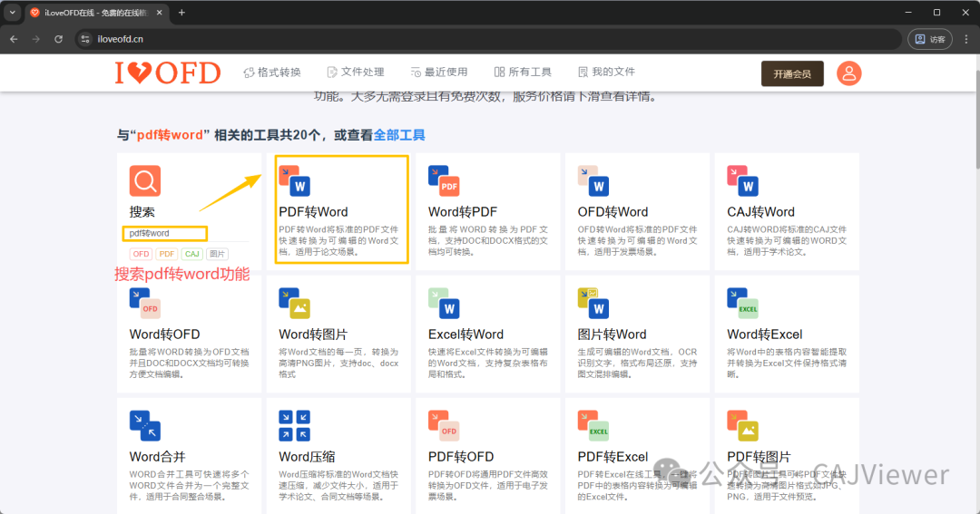Click the Word转PDF title text
This screenshot has height=514, width=980.
[x=463, y=212]
